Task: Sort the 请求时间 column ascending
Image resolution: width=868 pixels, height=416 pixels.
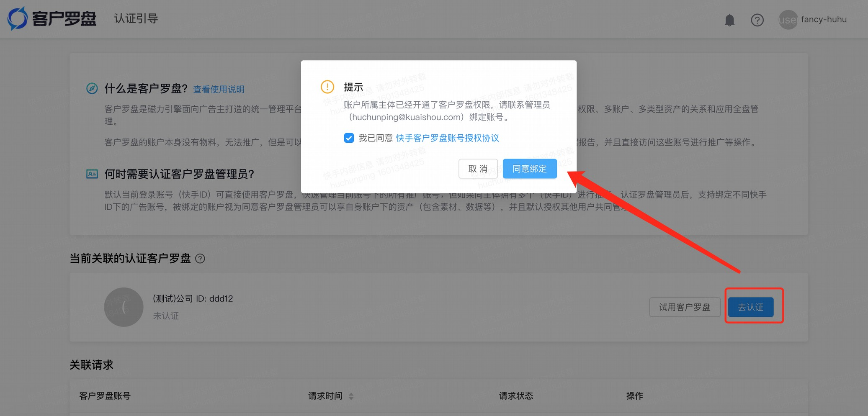Action: [x=352, y=394]
